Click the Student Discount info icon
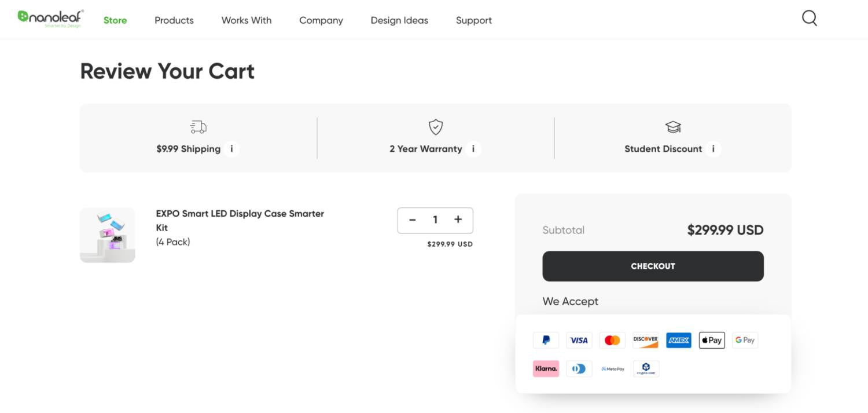The image size is (868, 413). 713,149
